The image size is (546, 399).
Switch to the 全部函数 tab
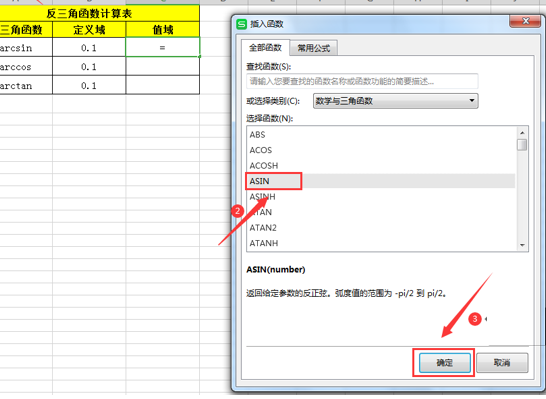click(265, 48)
